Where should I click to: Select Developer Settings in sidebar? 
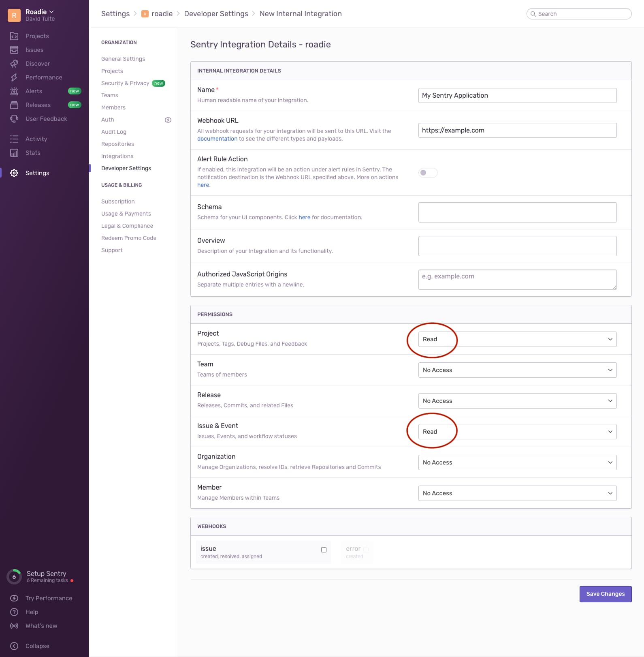pos(126,168)
